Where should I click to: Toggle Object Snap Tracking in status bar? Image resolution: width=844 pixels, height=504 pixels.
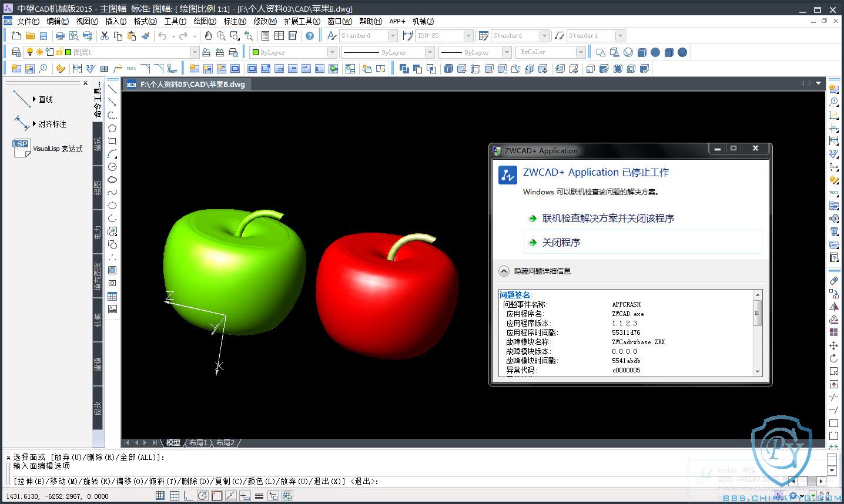click(x=230, y=496)
